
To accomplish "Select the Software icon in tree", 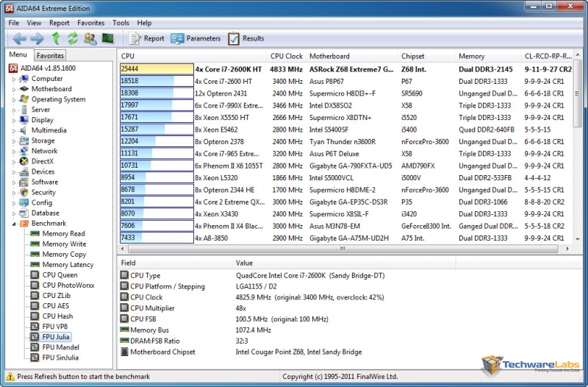I will coord(24,182).
